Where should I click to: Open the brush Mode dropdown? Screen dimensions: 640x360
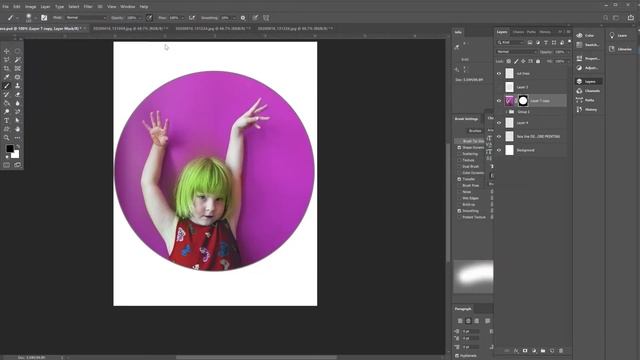(x=86, y=18)
